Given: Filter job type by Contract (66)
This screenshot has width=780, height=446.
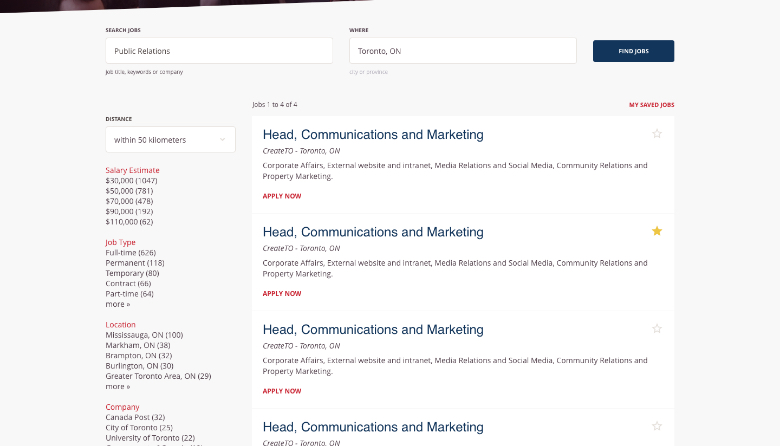Looking at the screenshot, I should (x=128, y=283).
